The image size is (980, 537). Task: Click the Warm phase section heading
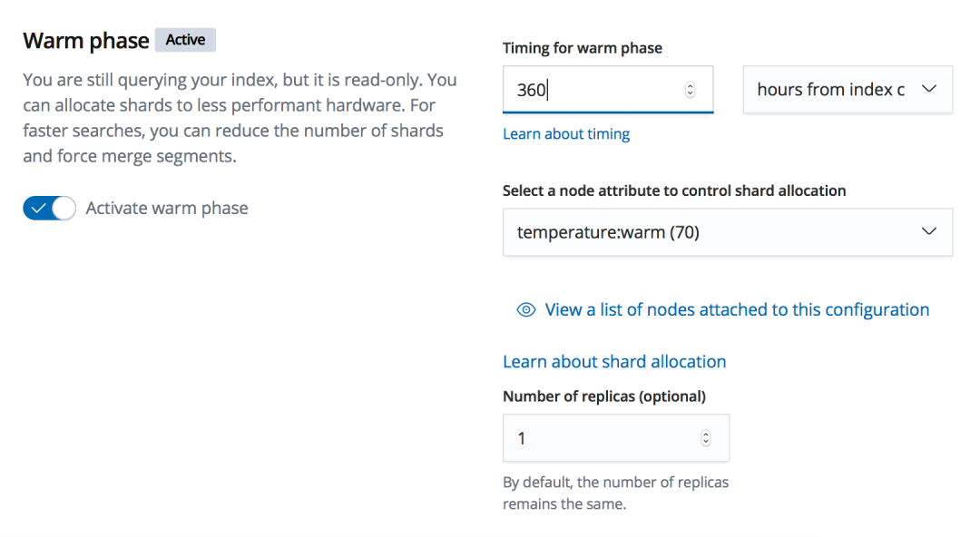pyautogui.click(x=86, y=41)
